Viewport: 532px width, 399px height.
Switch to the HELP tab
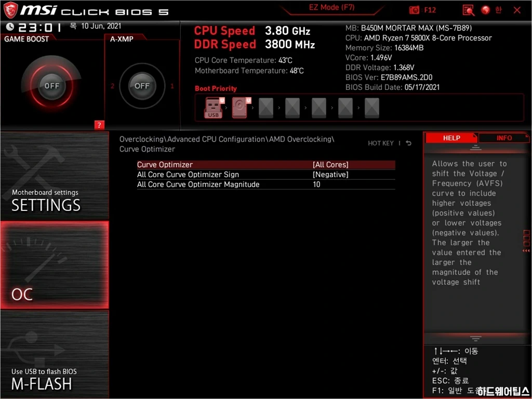(451, 138)
